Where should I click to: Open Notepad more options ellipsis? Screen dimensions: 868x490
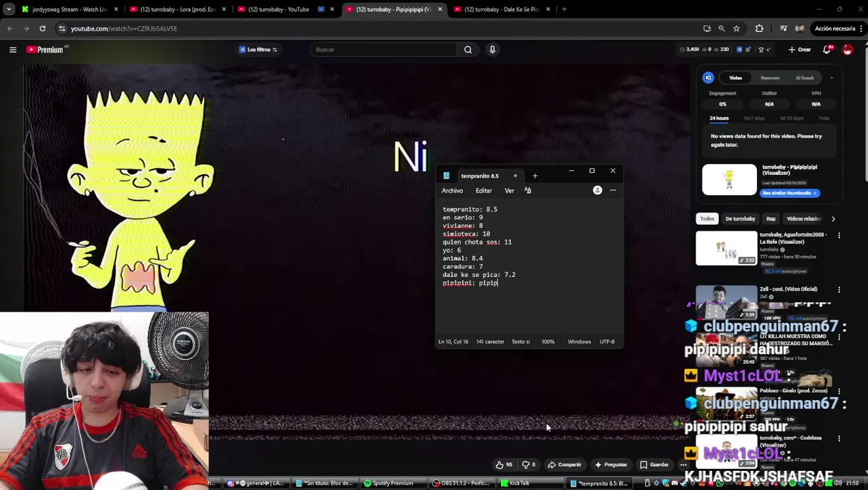pos(613,191)
